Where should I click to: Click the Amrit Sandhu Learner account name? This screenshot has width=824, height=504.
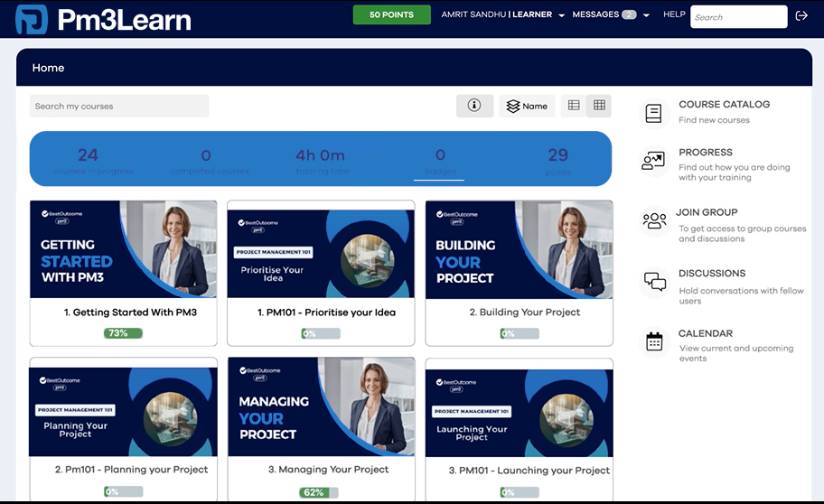tap(497, 14)
